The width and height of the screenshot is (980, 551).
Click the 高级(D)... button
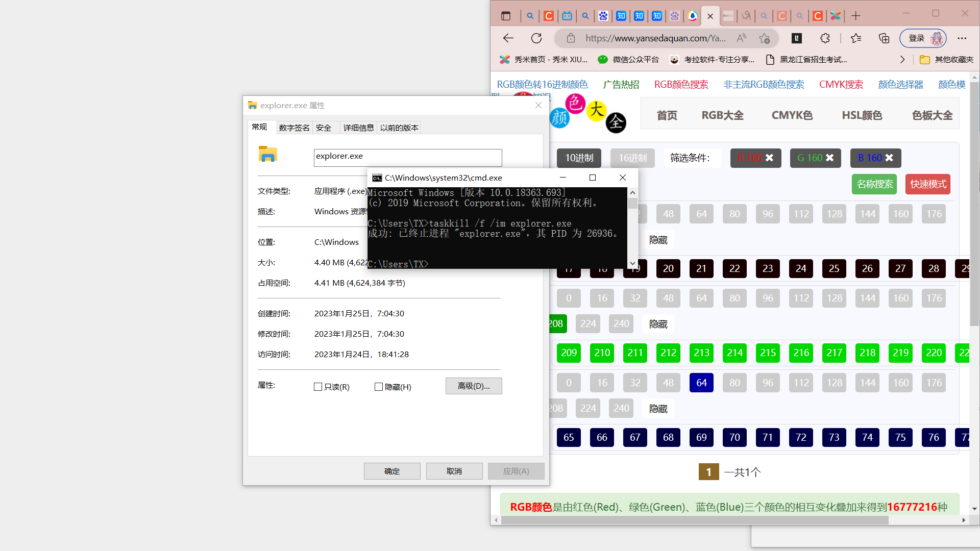point(473,386)
